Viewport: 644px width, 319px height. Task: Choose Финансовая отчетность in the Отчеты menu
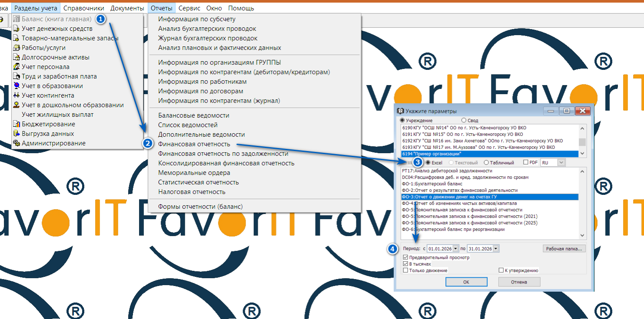pyautogui.click(x=194, y=144)
